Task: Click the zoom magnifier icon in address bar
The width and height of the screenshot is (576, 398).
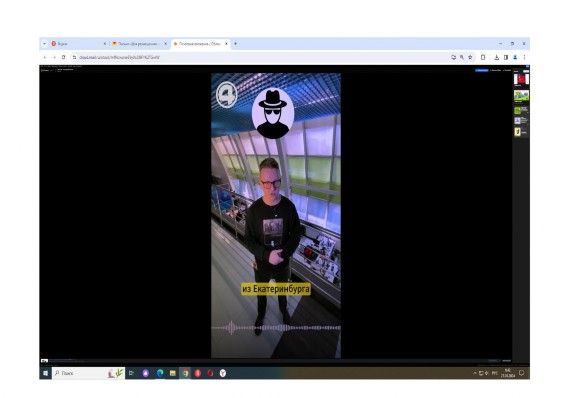Action: click(x=462, y=57)
